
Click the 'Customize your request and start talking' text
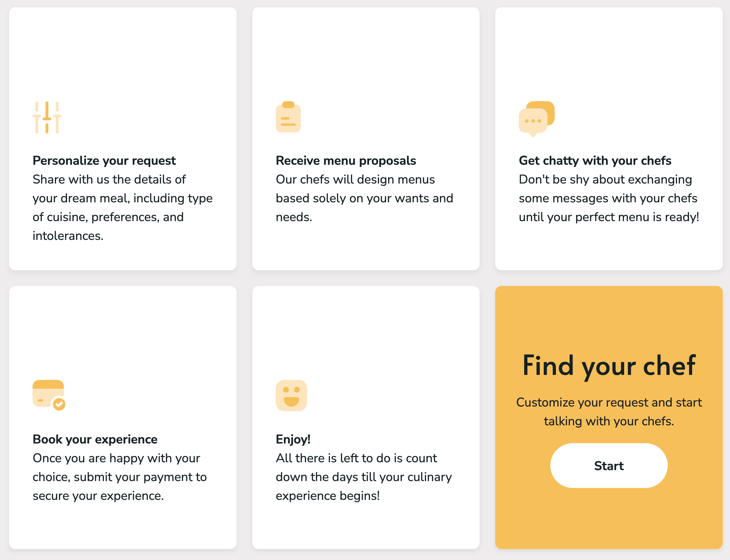(x=609, y=412)
